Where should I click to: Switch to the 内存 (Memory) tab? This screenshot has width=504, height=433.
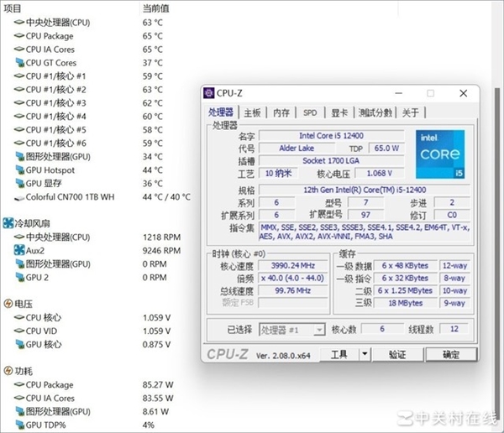281,112
